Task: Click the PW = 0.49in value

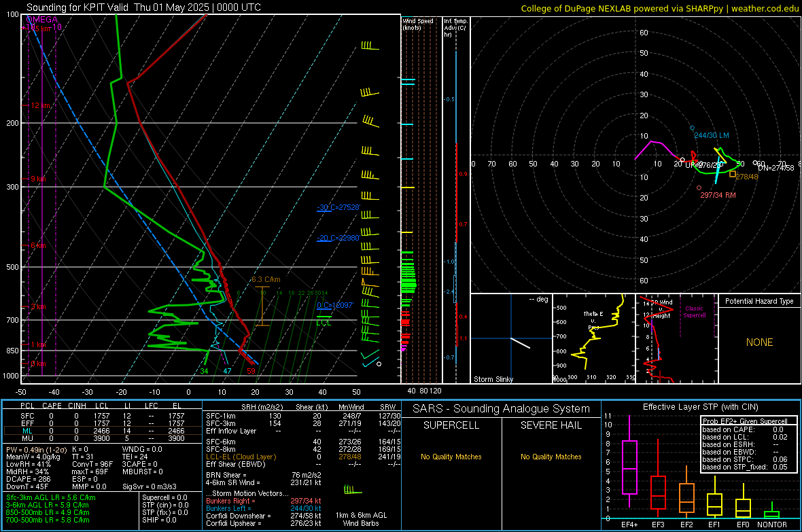Action: [x=37, y=449]
